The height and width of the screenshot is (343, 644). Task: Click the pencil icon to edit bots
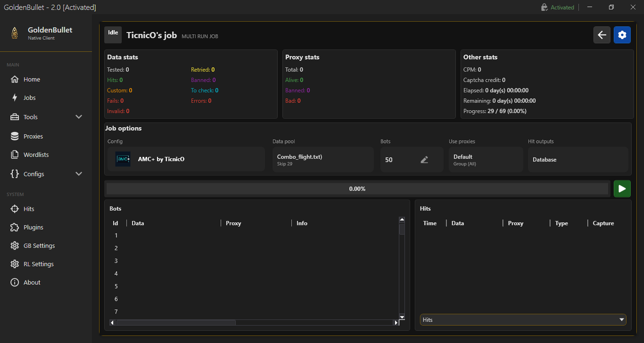click(x=424, y=159)
